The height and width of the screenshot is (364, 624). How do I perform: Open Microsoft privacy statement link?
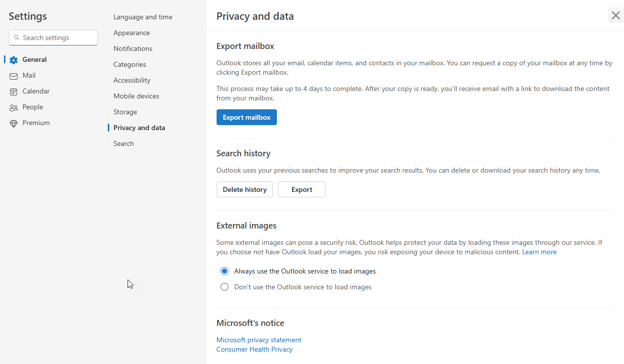click(x=259, y=340)
